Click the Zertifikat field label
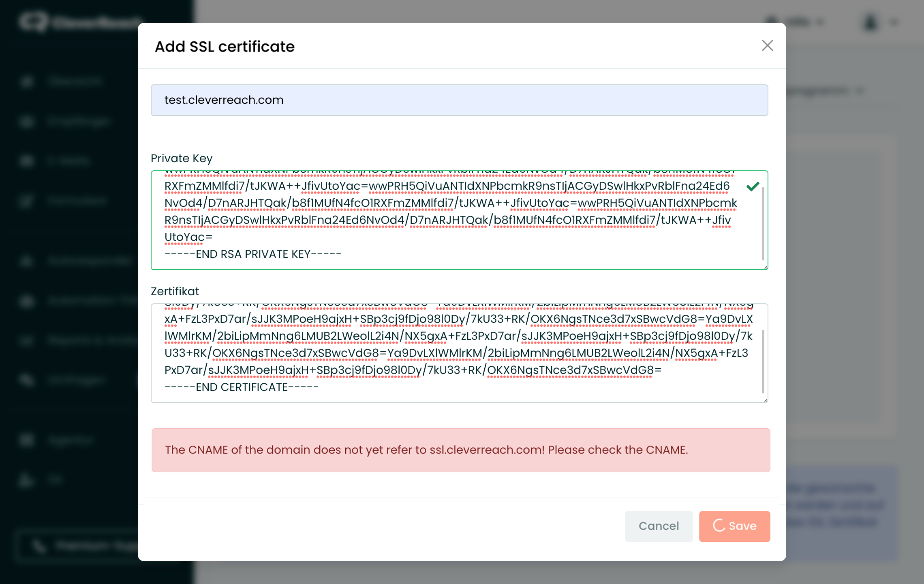Screen dimensions: 924x584 tap(175, 291)
